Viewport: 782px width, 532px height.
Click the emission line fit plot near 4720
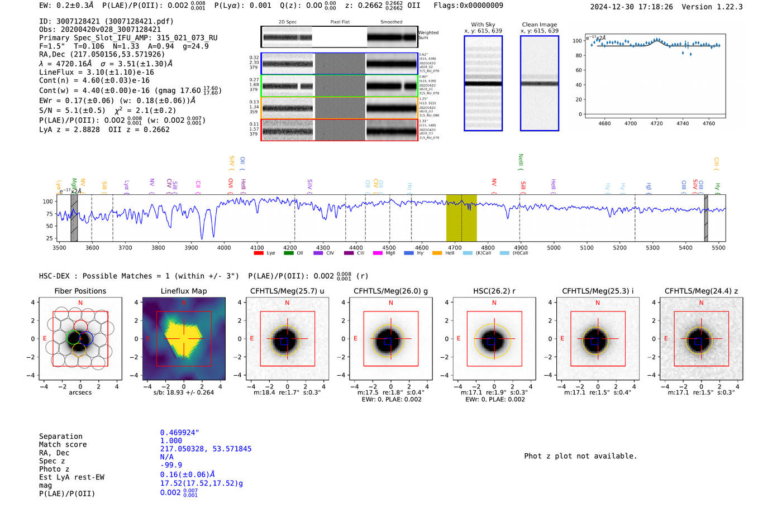[x=655, y=76]
